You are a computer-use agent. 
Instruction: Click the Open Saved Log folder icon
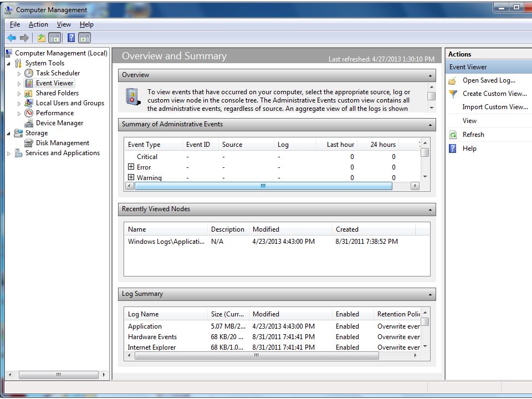coord(452,81)
